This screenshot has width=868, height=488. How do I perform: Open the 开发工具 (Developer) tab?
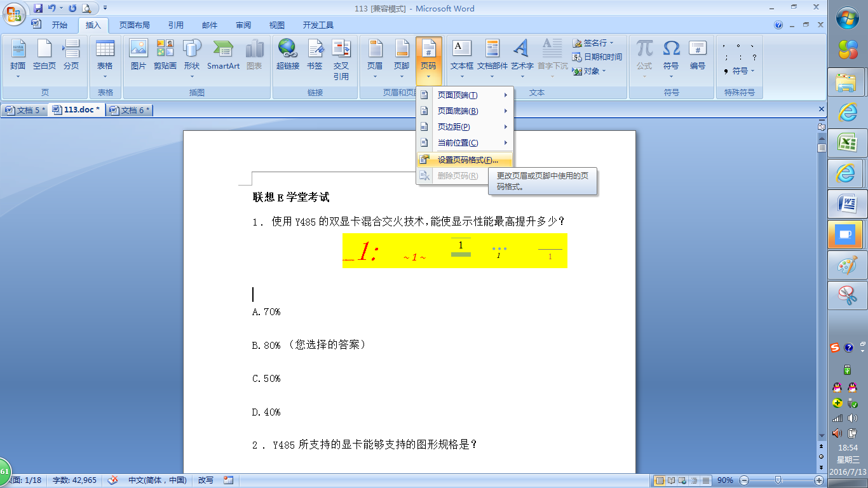(318, 25)
